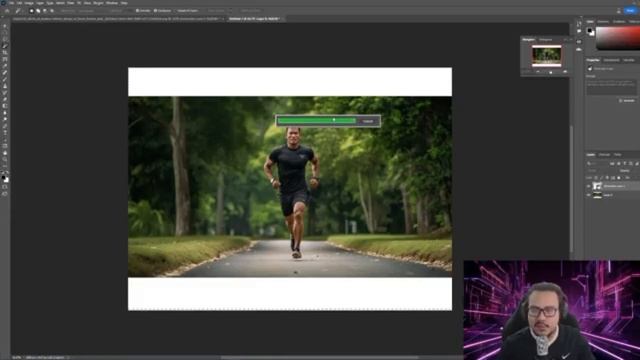Click Navigator zoom-in mountain icon
This screenshot has height=360, width=640.
point(565,72)
